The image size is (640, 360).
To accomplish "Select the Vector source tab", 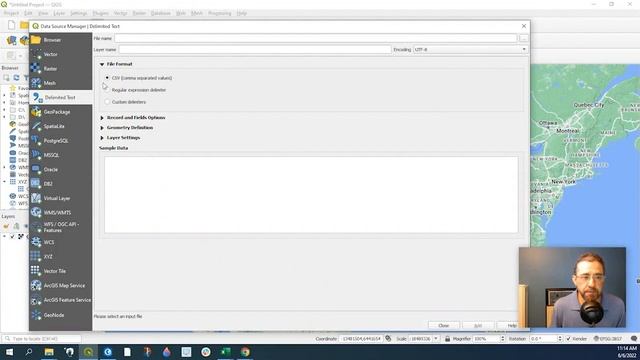I will pos(60,54).
